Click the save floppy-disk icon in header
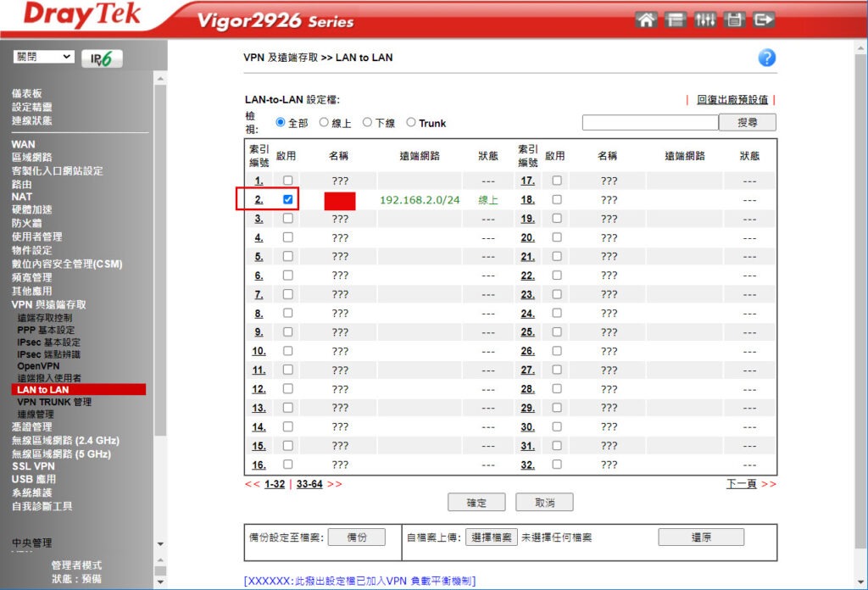Viewport: 868px width, 590px height. point(734,20)
